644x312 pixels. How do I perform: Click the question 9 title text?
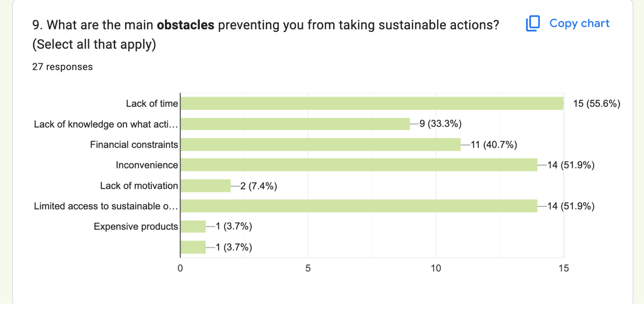[265, 25]
